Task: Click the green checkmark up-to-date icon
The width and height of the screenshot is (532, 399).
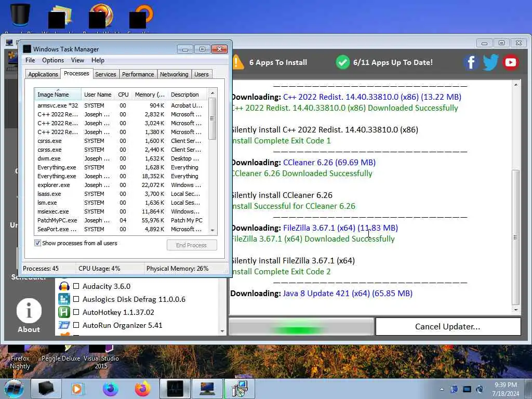Action: [343, 62]
